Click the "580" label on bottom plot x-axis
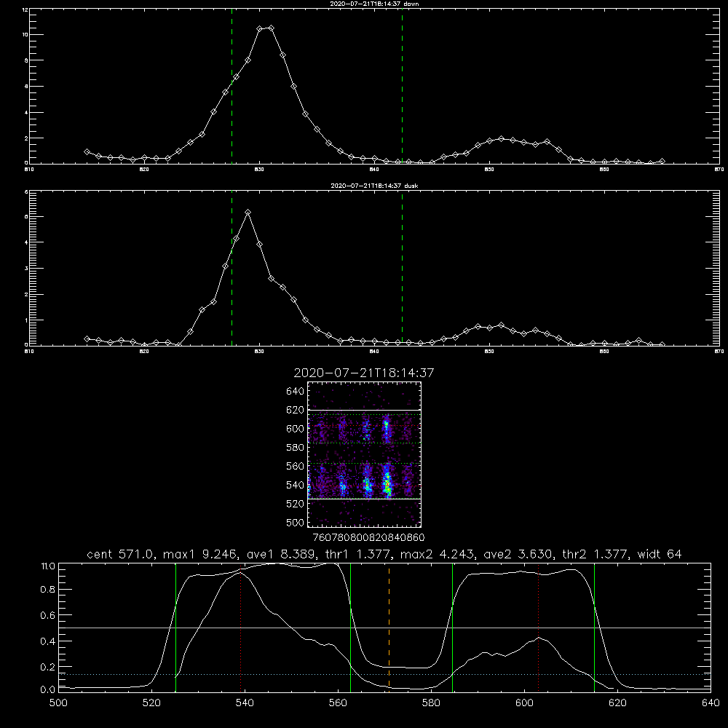The width and height of the screenshot is (728, 728). tap(431, 703)
